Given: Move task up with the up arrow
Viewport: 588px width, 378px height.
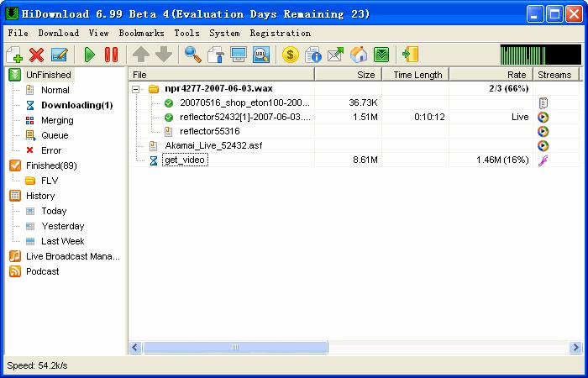Looking at the screenshot, I should tap(140, 55).
